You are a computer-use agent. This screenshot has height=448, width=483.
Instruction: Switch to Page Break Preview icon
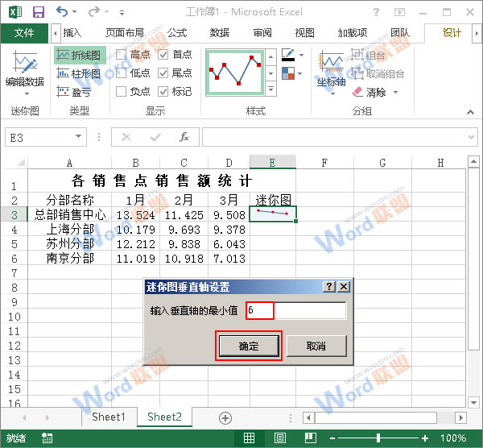311,438
